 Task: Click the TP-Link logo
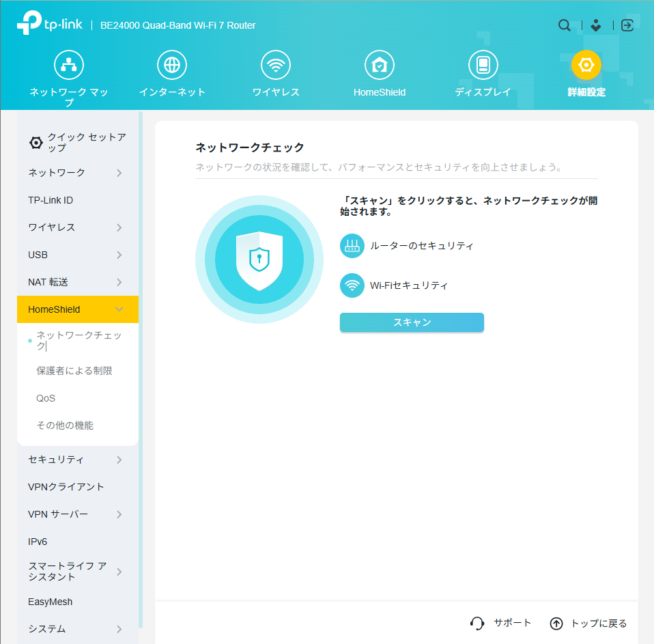(x=50, y=23)
